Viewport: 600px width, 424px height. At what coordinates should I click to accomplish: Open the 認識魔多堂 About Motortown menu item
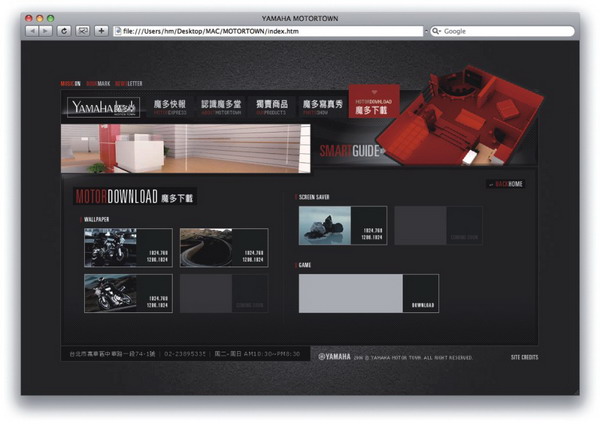(x=221, y=107)
